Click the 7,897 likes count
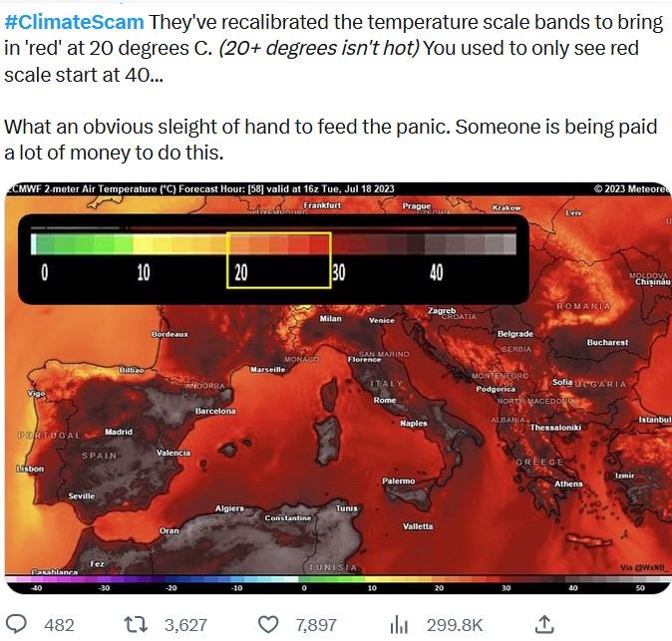The height and width of the screenshot is (641, 672). click(316, 625)
